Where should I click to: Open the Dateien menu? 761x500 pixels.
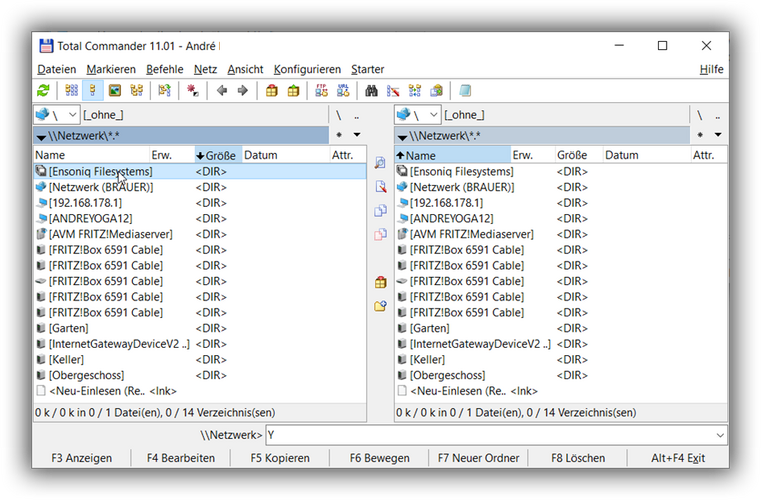[57, 69]
